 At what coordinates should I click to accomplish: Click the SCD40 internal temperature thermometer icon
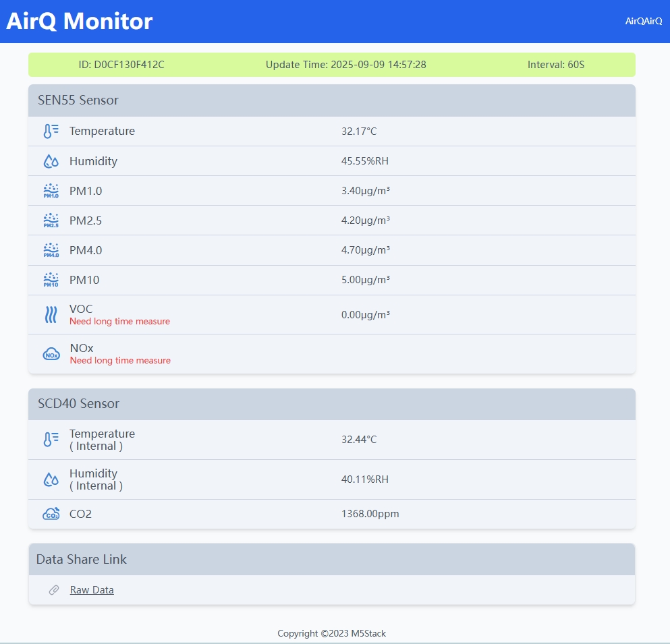[x=51, y=440]
